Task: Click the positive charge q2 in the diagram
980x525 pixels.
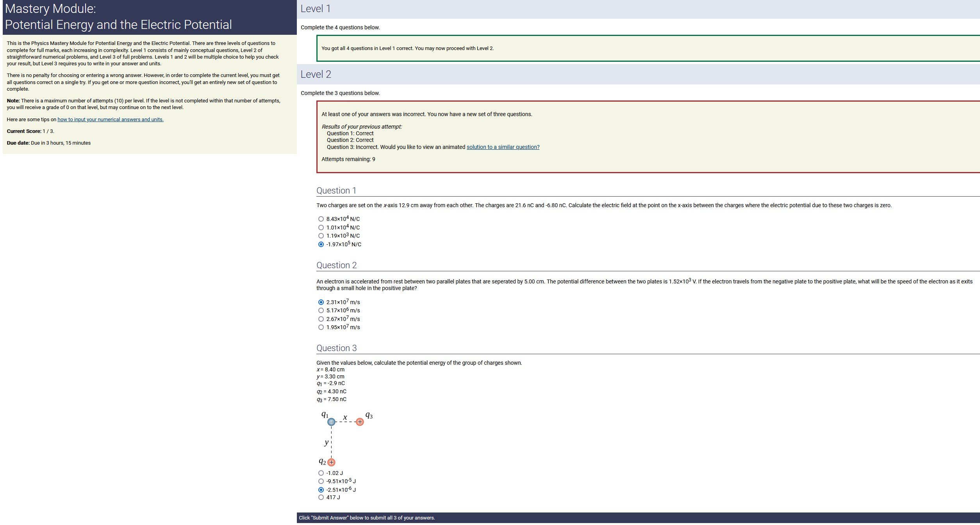Action: tap(331, 462)
